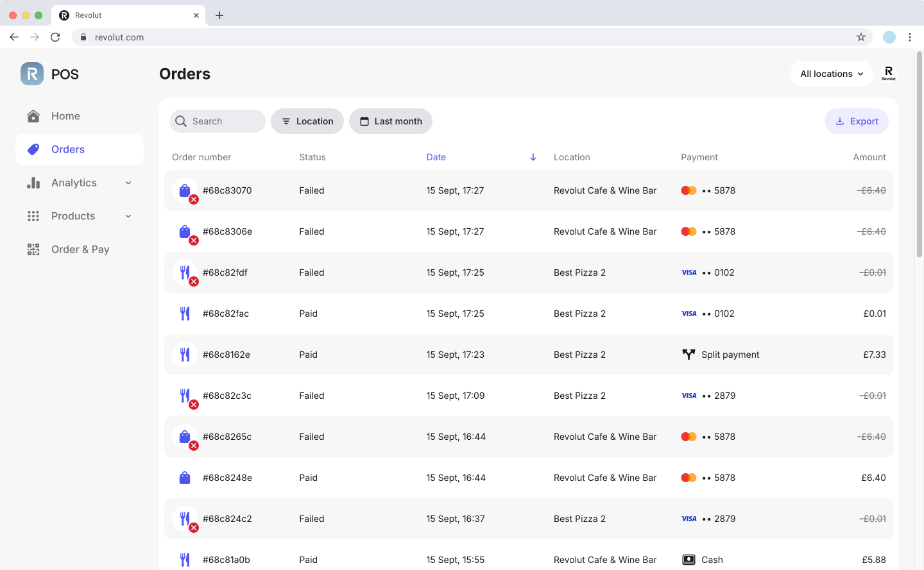Image resolution: width=924 pixels, height=570 pixels.
Task: Click the Home house icon in sidebar
Action: click(33, 116)
